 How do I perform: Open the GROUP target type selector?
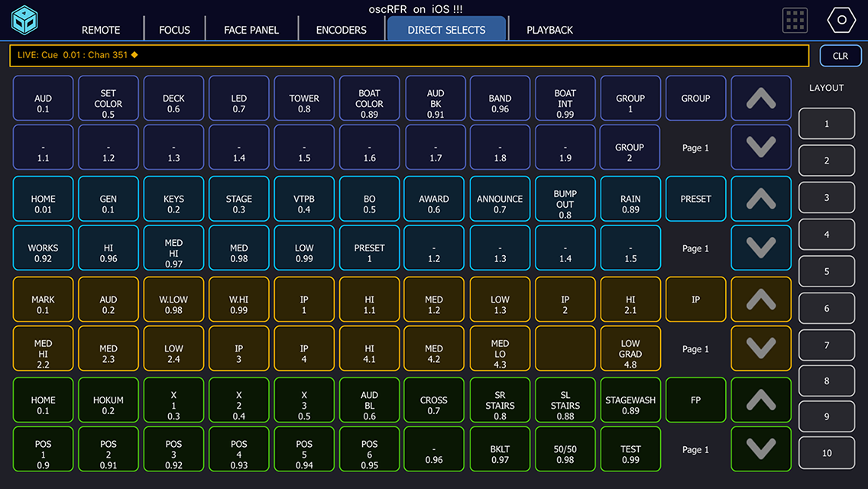pos(696,98)
